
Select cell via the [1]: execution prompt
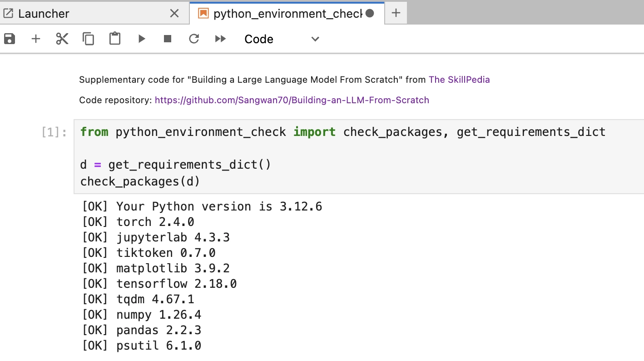click(x=54, y=132)
